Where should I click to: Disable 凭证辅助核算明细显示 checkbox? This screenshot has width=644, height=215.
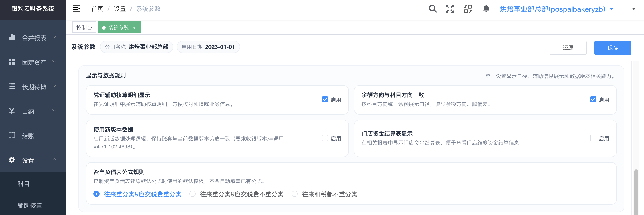(325, 99)
